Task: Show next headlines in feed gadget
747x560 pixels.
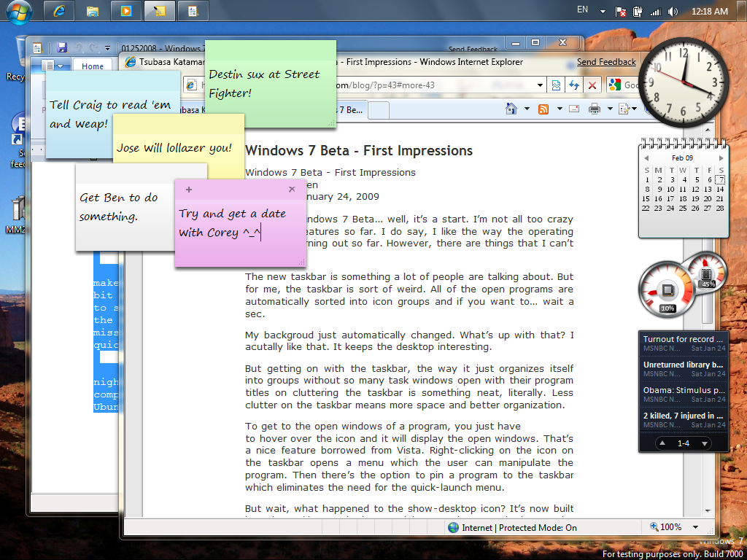Action: (x=704, y=443)
